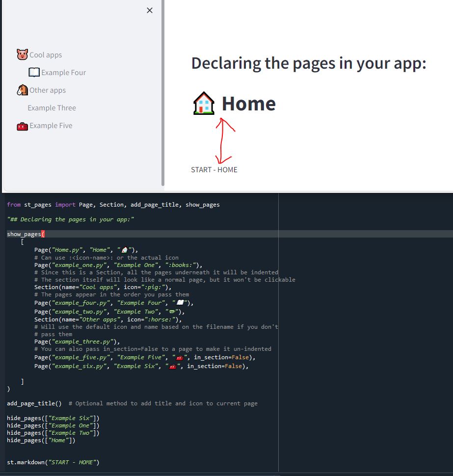Click the toolbox icon for Example Five

coord(22,126)
